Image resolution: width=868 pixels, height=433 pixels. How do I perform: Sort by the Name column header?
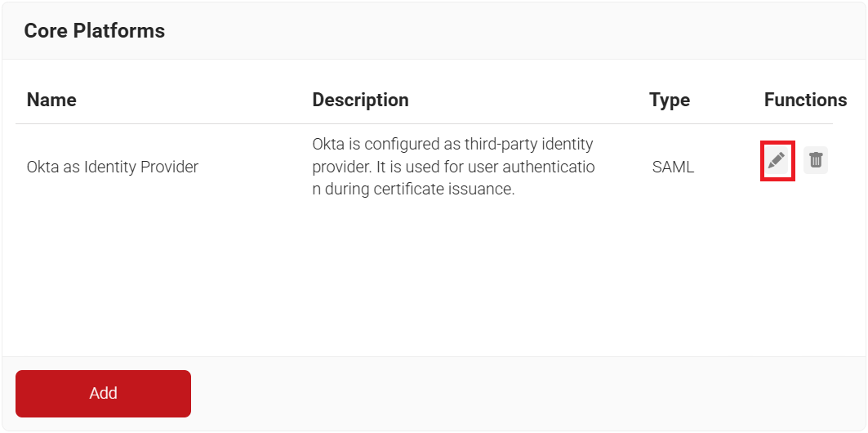(51, 100)
